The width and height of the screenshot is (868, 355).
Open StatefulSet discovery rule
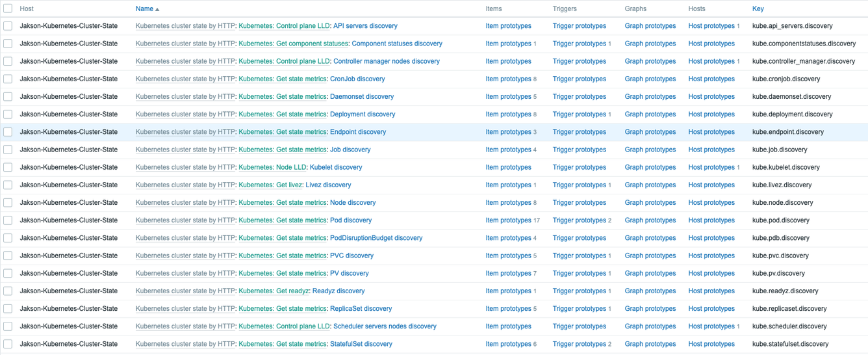click(x=361, y=344)
